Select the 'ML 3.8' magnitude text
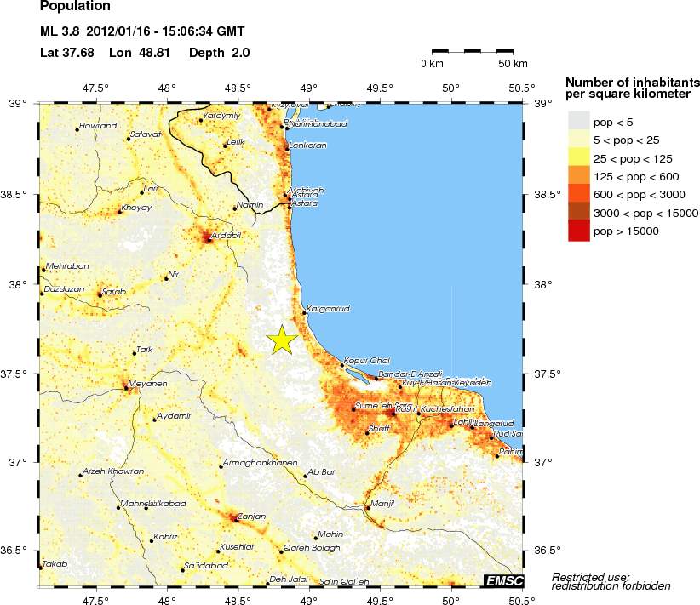The height and width of the screenshot is (605, 700). pyautogui.click(x=60, y=31)
